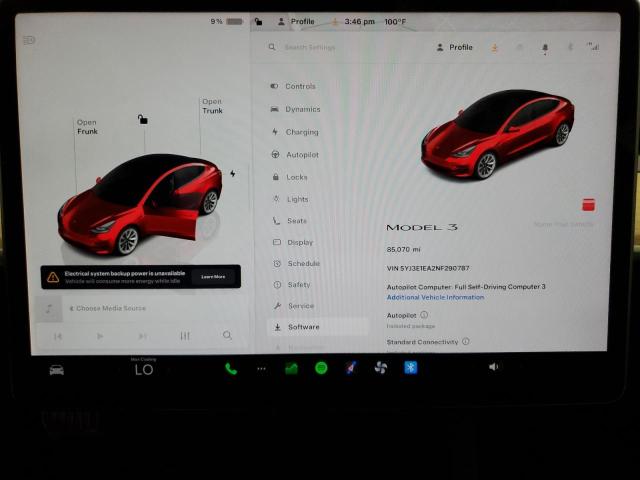Open Profile in settings header
The image size is (640, 480).
(x=454, y=47)
